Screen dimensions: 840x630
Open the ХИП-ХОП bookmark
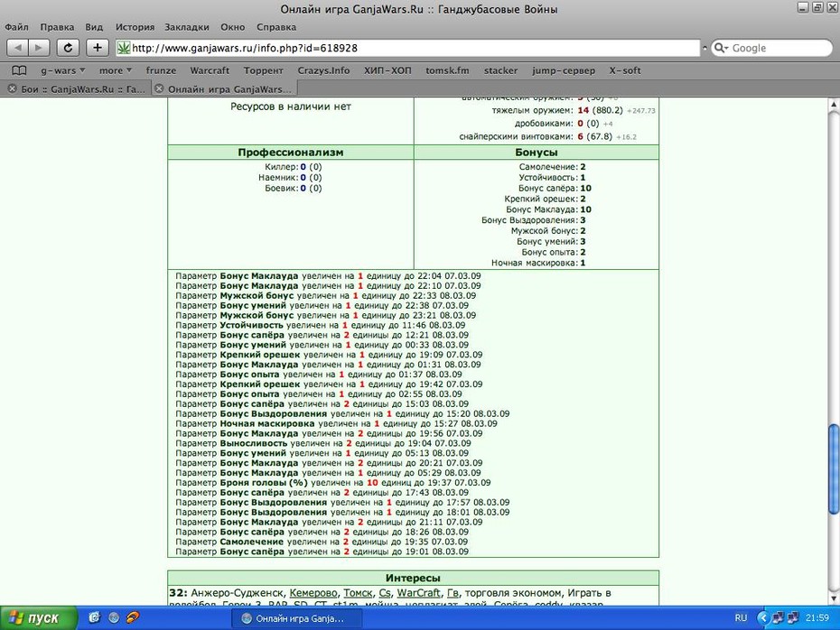[387, 70]
